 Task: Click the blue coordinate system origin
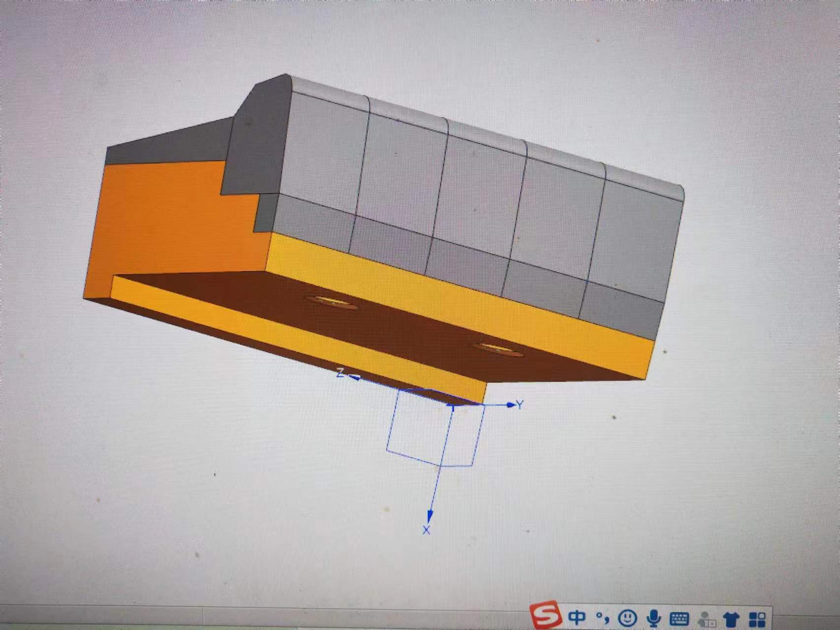[452, 406]
